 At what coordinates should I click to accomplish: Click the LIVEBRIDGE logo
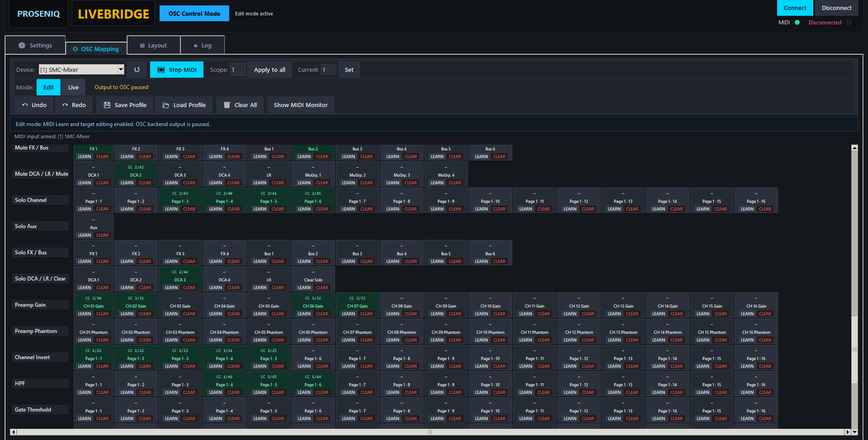click(113, 14)
